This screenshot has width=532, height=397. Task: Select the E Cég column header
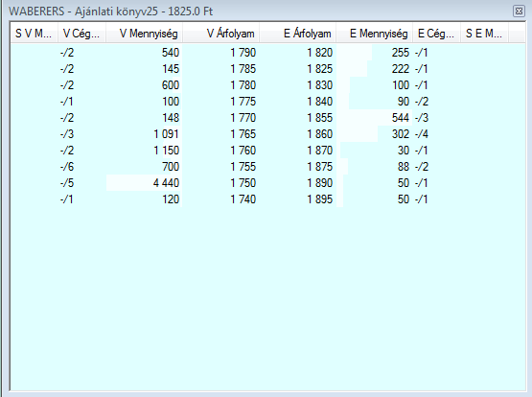(437, 34)
